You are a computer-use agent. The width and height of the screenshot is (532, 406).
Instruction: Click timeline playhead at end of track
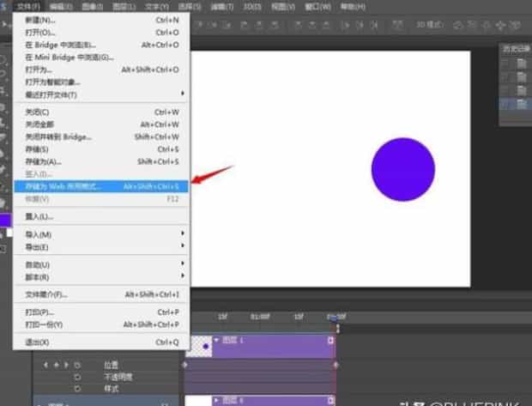coord(332,318)
